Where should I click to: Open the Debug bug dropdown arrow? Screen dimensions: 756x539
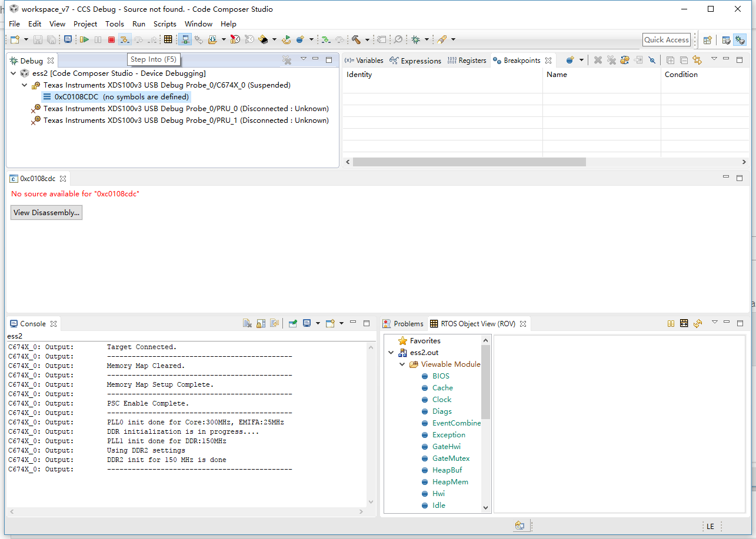(x=427, y=39)
